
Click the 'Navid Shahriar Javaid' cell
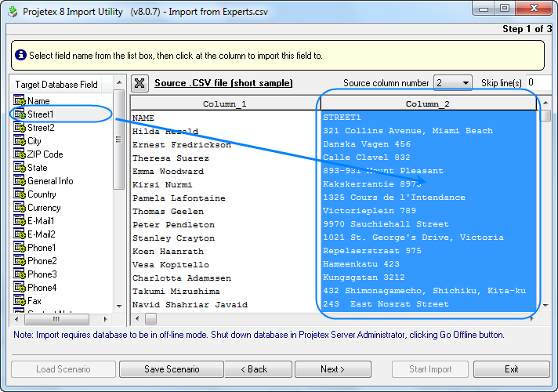(x=190, y=305)
